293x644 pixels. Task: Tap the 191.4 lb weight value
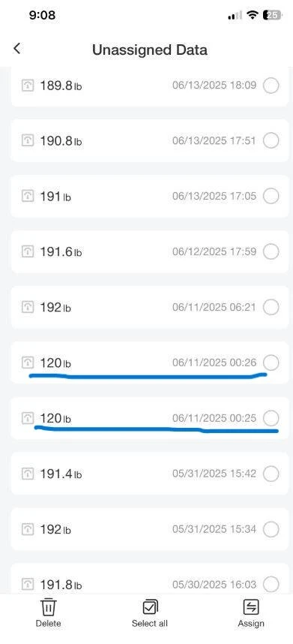61,474
